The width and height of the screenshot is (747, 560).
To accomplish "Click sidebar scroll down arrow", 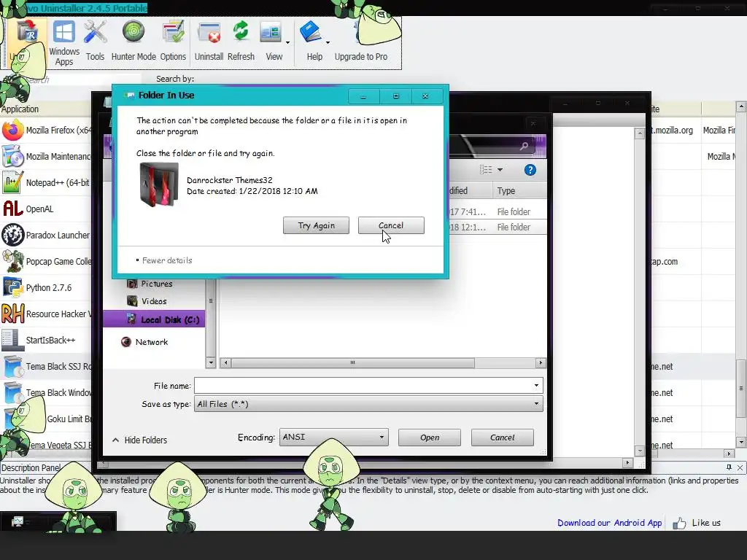I will coord(211,363).
